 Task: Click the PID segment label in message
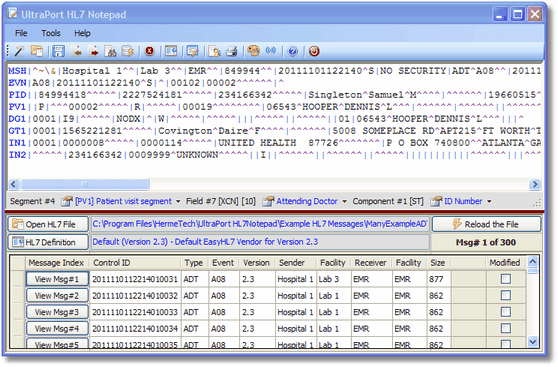[17, 95]
